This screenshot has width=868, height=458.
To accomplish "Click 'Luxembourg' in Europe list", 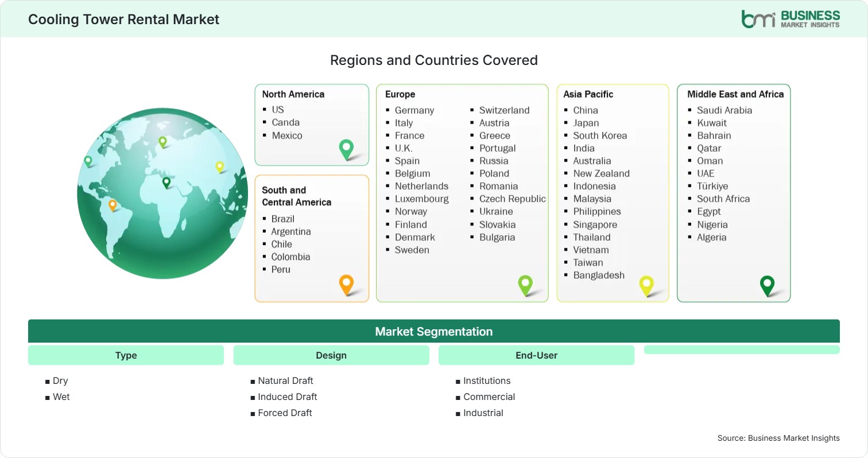I will [x=422, y=198].
